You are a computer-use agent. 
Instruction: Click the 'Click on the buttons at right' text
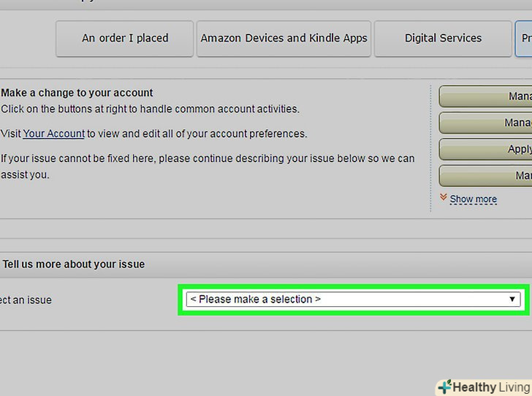point(150,109)
